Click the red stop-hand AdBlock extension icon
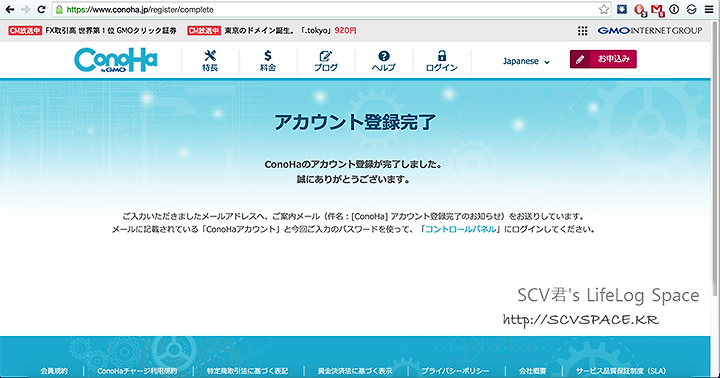The height and width of the screenshot is (378, 720). (x=640, y=10)
